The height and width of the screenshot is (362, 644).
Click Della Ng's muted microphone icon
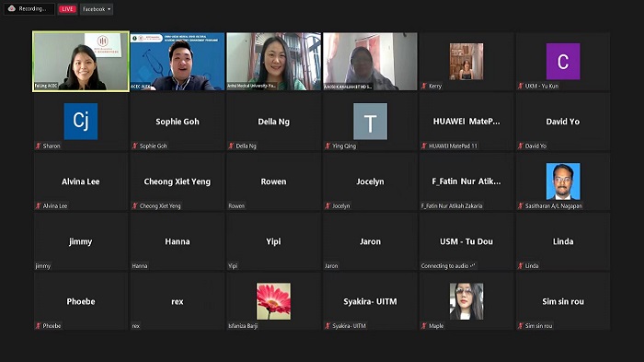coord(231,146)
